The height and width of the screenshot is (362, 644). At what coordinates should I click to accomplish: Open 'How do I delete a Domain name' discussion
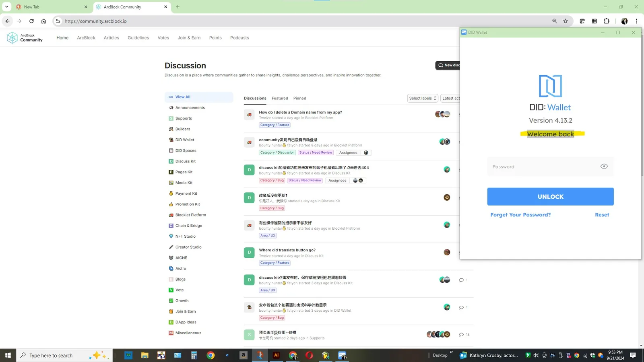click(x=300, y=113)
